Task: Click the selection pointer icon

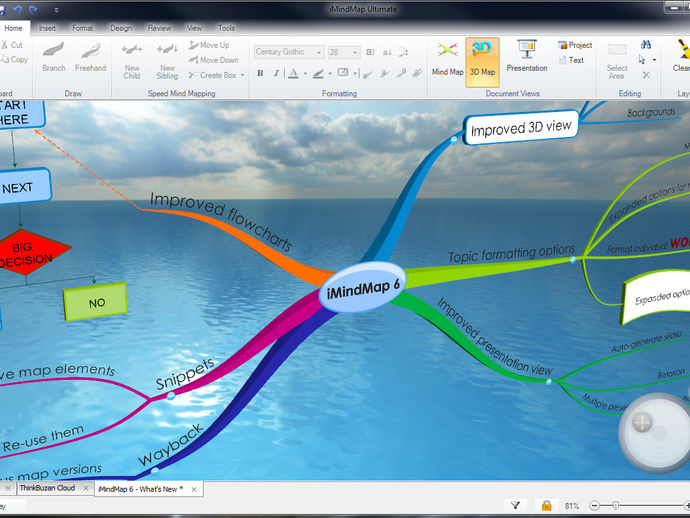Action: click(x=642, y=59)
